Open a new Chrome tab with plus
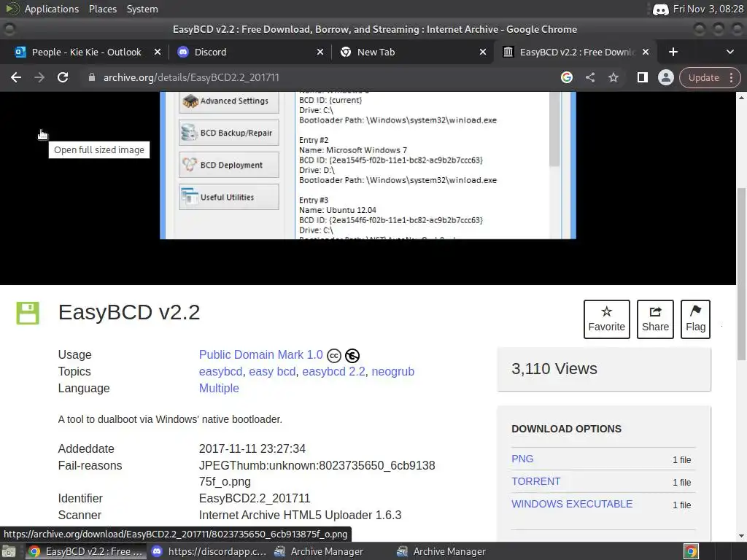Screen dimensions: 747x560 click(x=673, y=52)
